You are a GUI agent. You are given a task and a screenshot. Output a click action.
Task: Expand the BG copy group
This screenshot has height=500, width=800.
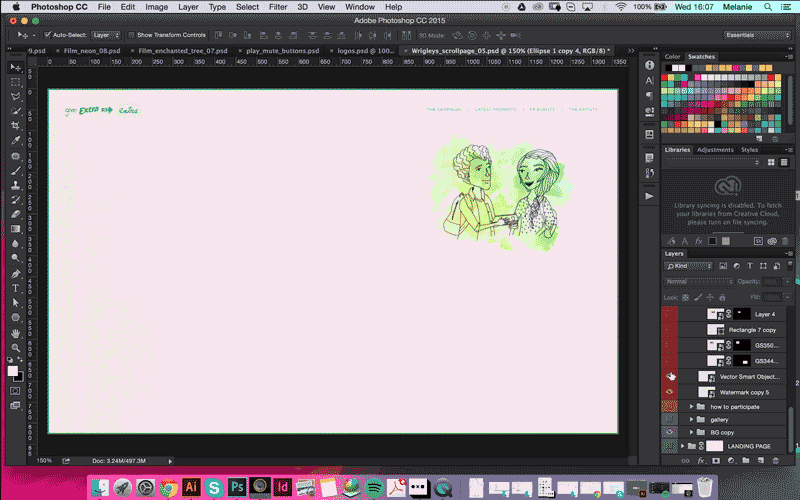coord(691,432)
